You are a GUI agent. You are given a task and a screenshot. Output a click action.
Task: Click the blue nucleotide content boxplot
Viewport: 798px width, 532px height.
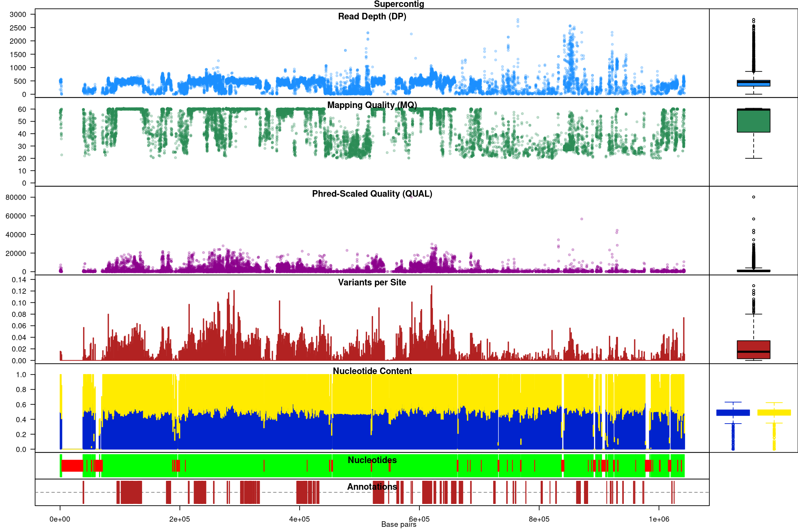pyautogui.click(x=733, y=413)
